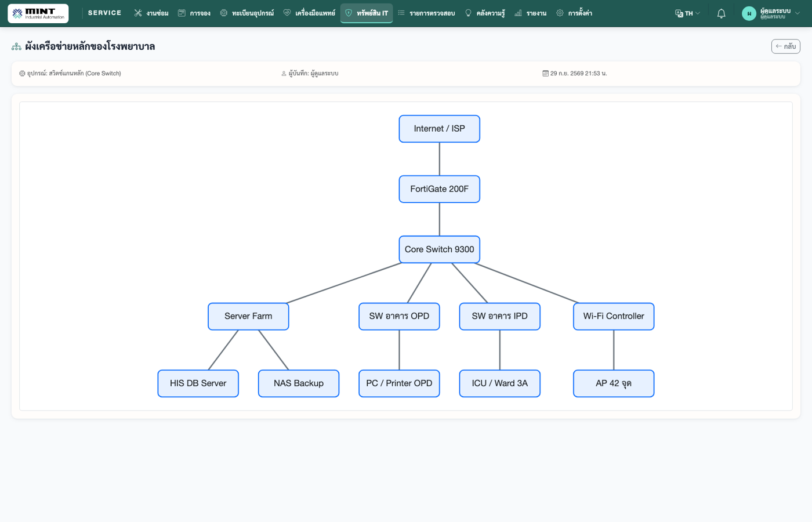This screenshot has width=812, height=522.
Task: Select the PC / Printer OPD node
Action: pos(399,383)
